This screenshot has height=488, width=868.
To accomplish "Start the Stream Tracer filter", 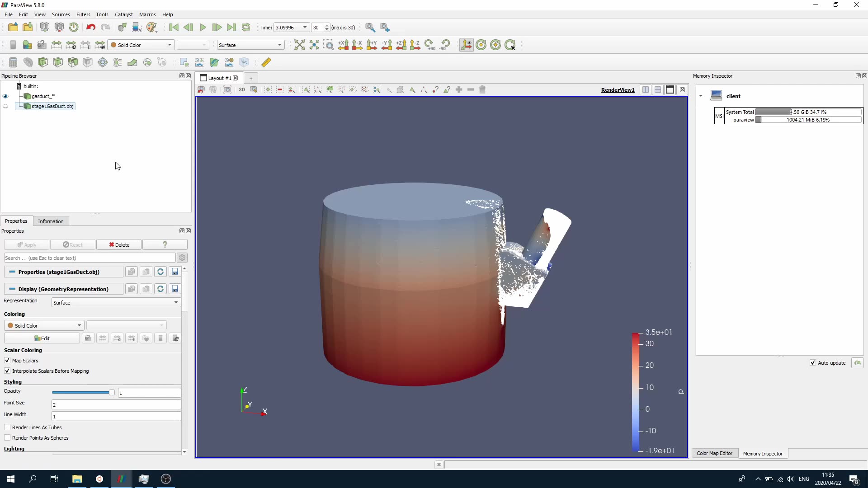I will pos(117,62).
